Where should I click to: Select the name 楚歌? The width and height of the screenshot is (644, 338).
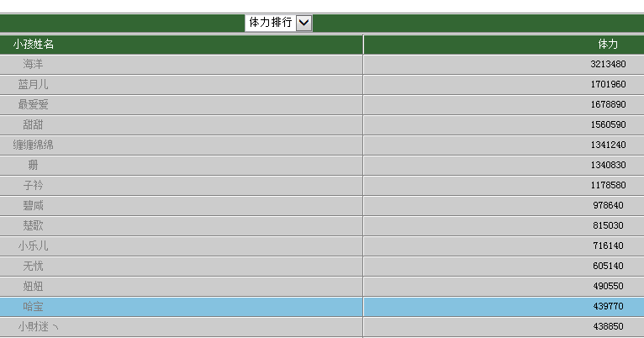34,225
